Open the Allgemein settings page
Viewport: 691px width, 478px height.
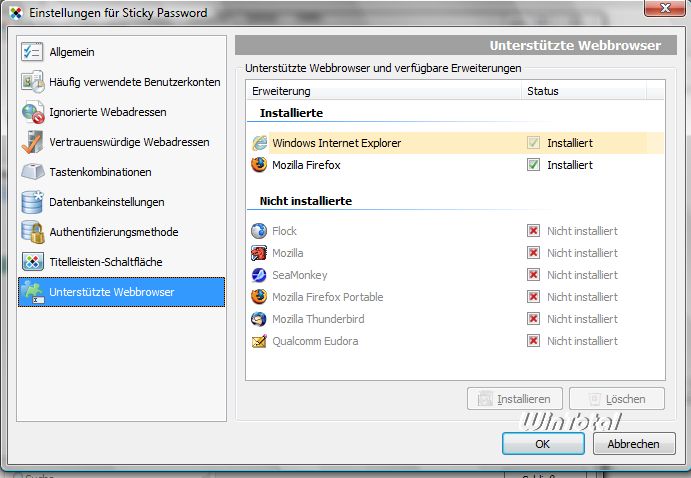(x=121, y=52)
